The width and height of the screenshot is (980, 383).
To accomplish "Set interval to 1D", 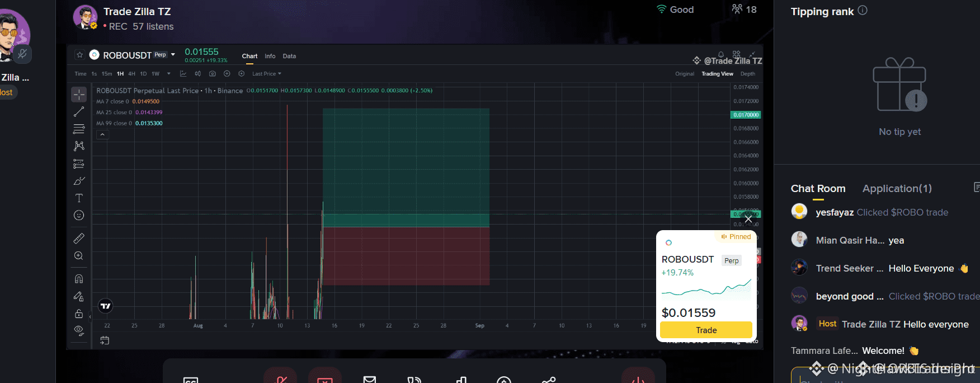I will coord(143,74).
